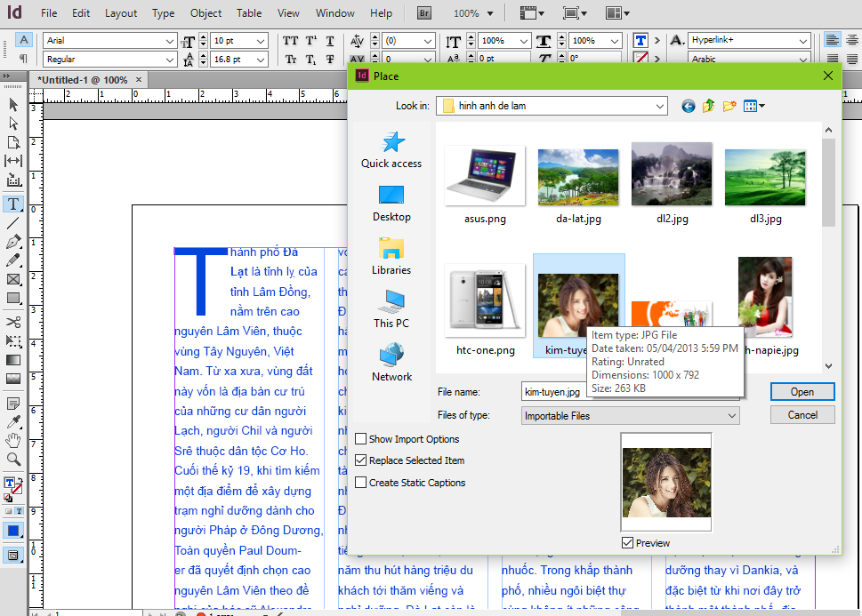862x616 pixels.
Task: Go to Desktop location
Action: pos(391,204)
